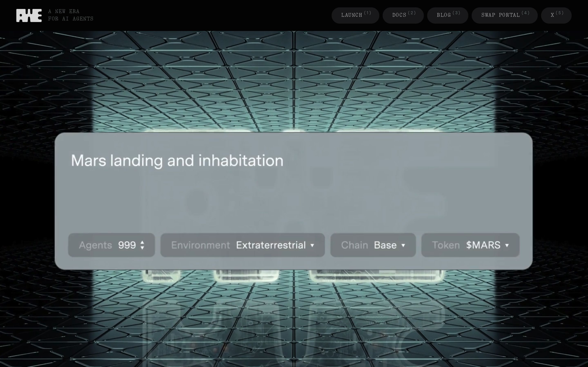The height and width of the screenshot is (367, 588).
Task: Go to the Docs page
Action: (403, 15)
